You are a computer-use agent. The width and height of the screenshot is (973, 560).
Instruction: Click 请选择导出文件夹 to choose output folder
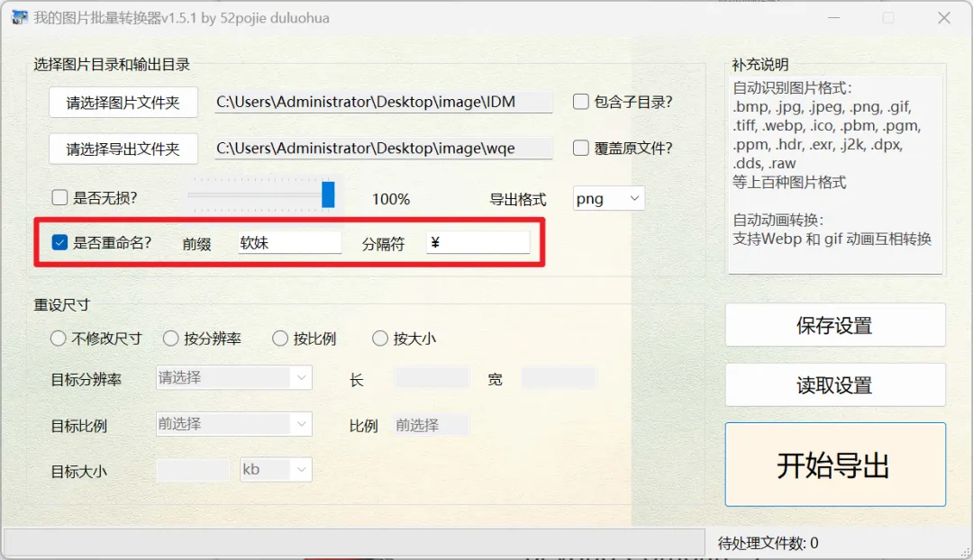pos(123,149)
